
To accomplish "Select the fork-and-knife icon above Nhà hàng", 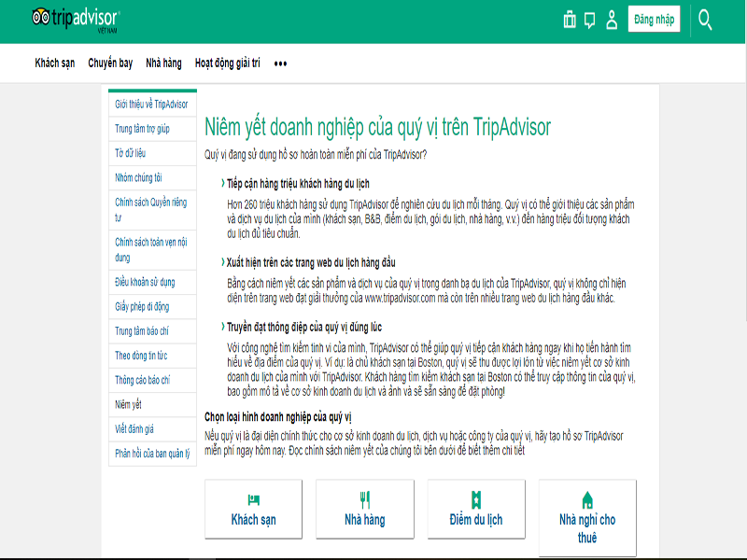I will click(365, 497).
